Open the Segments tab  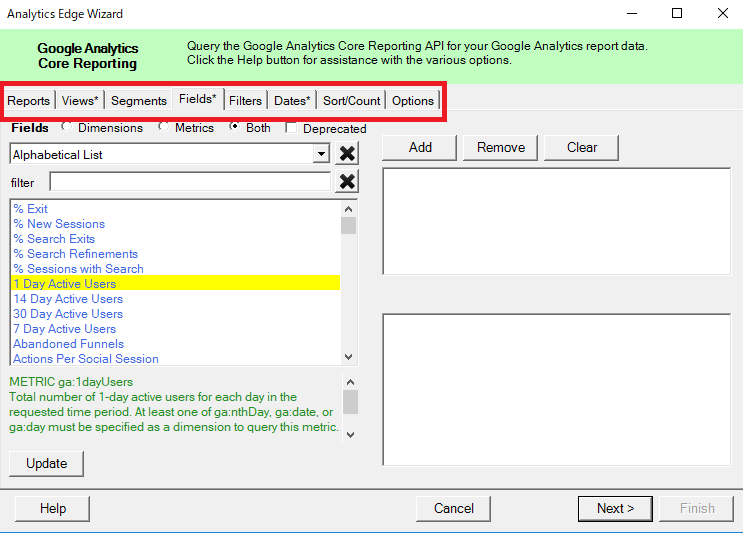[139, 100]
